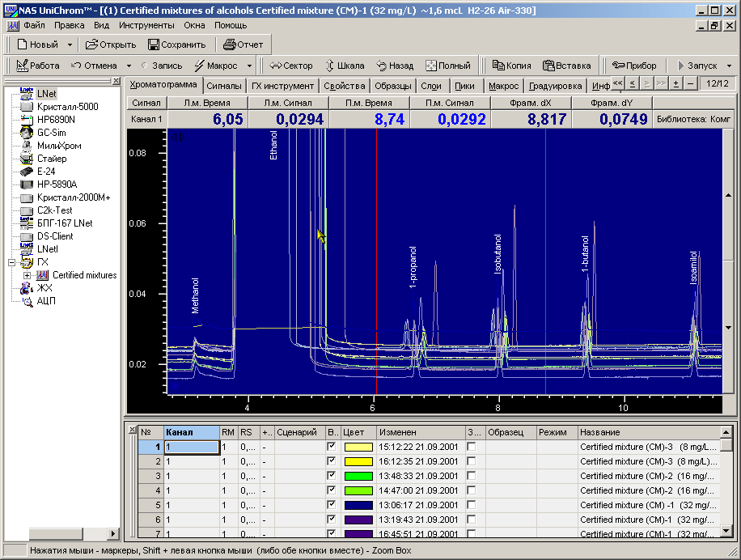
Task: Run the Макрос lightning icon
Action: tap(200, 66)
